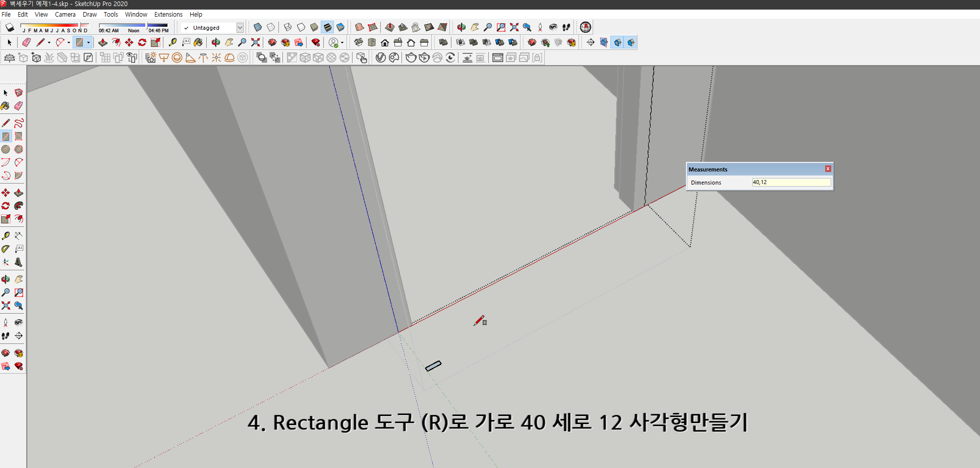Open the Camera menu
This screenshot has width=980, height=468.
(65, 14)
